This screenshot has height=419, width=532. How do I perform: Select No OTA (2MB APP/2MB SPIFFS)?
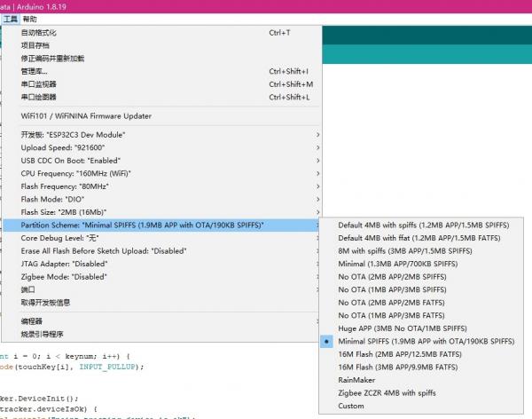pos(421,277)
